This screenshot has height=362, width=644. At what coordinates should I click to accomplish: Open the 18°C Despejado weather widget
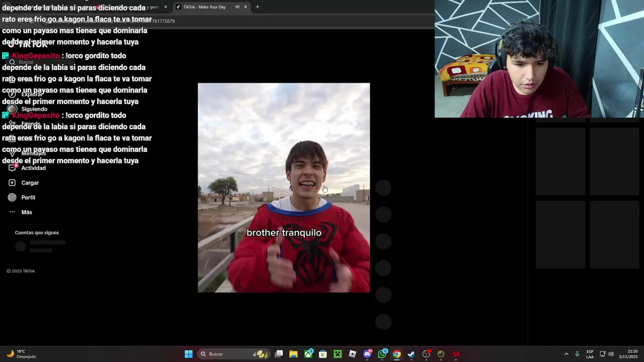point(21,354)
